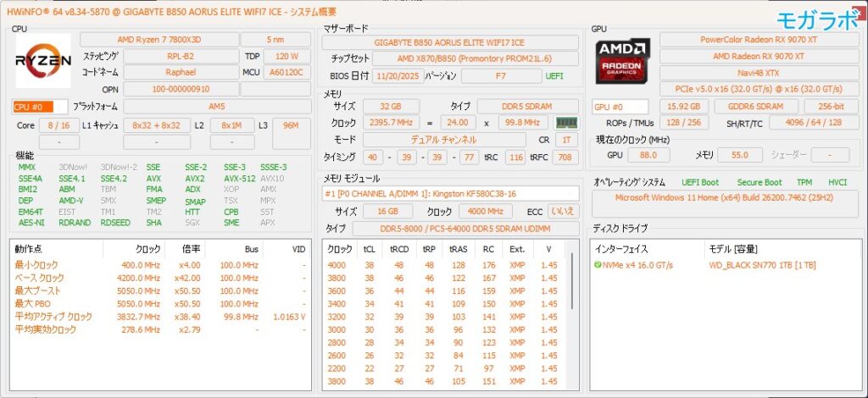
Task: Click the Navi48 XTX codename field
Action: pyautogui.click(x=759, y=73)
